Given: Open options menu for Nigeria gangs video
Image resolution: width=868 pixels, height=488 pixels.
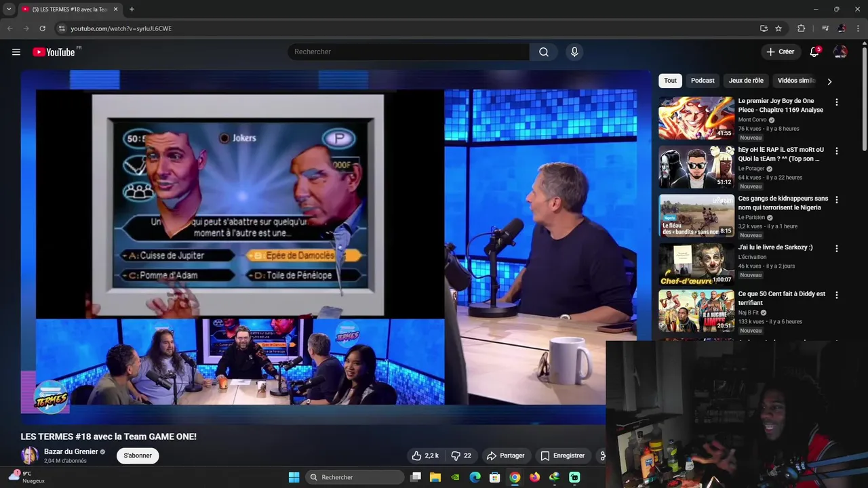Looking at the screenshot, I should pos(836,200).
